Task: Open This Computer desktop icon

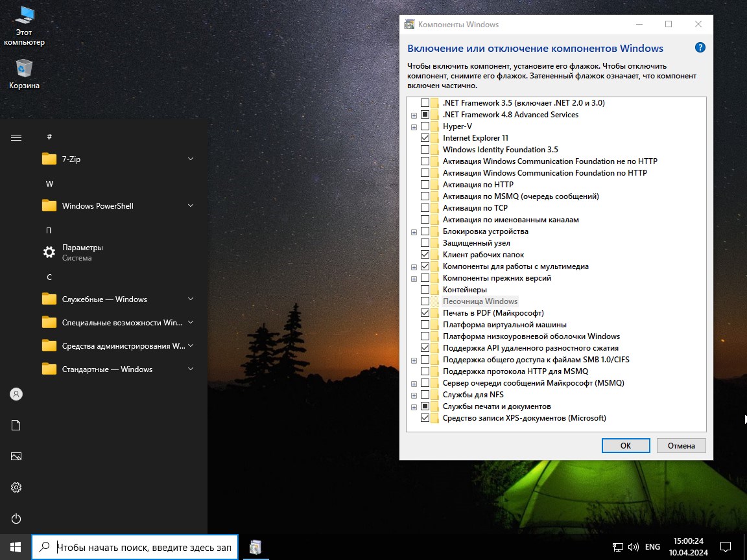Action: tap(24, 25)
